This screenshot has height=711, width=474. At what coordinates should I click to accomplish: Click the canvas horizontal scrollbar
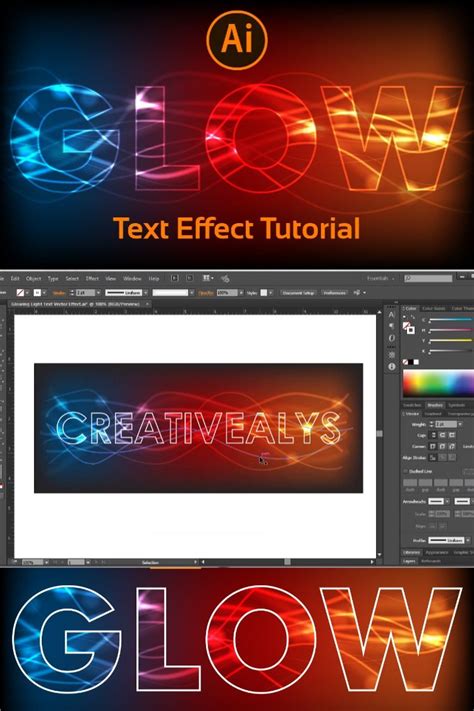[288, 562]
